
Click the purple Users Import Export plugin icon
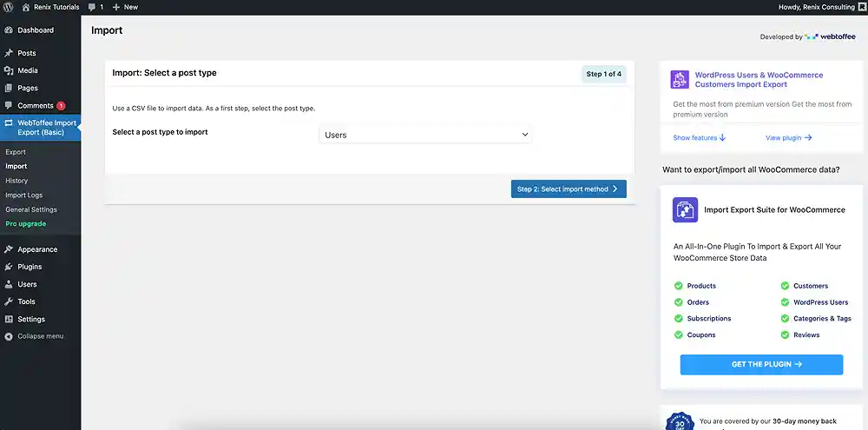tap(680, 79)
